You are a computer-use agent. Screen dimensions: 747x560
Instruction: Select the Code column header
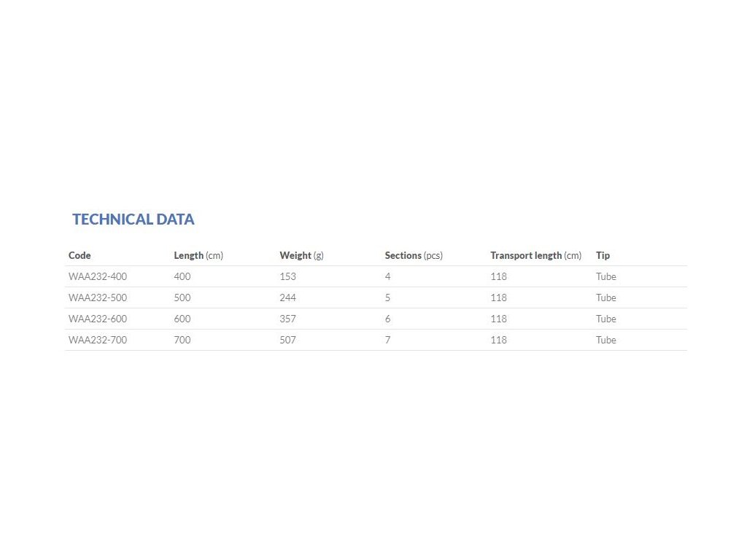[x=80, y=255]
